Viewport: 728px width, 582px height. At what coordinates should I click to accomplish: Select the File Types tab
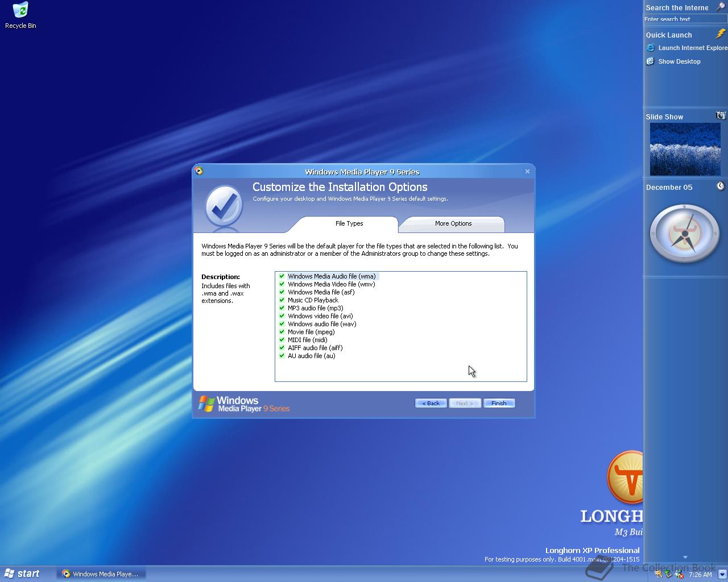pos(349,224)
